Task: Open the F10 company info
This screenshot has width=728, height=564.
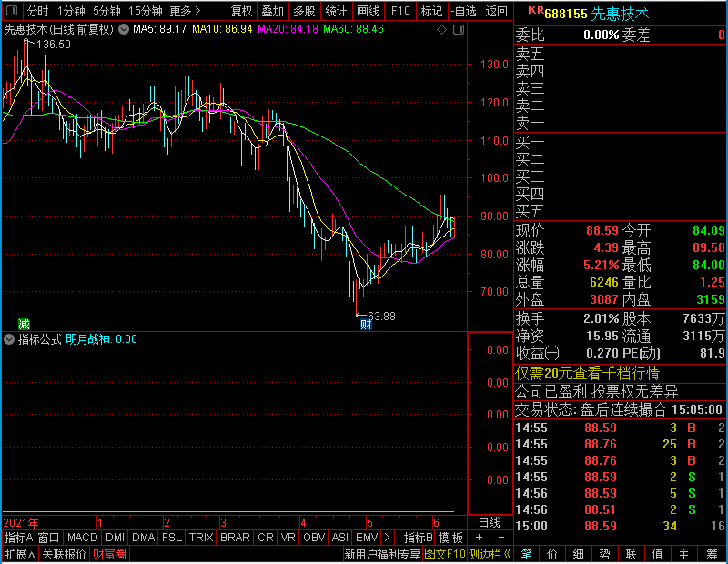Action: (400, 11)
